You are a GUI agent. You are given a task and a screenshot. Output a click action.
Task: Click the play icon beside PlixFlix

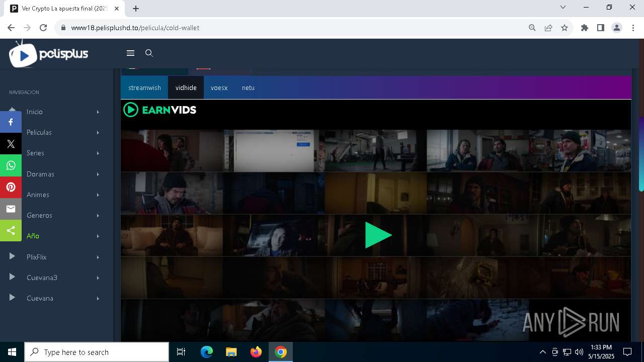click(x=12, y=256)
